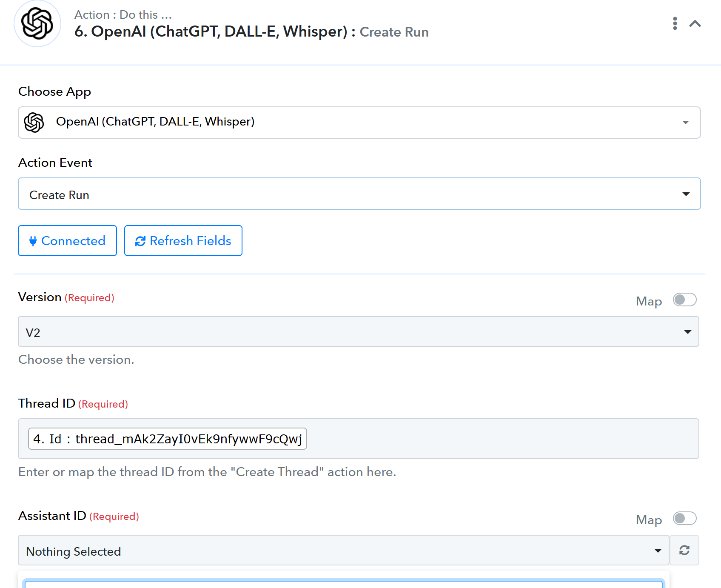Click the Refresh Fields button
Image resolution: width=721 pixels, height=588 pixels.
[x=183, y=241]
